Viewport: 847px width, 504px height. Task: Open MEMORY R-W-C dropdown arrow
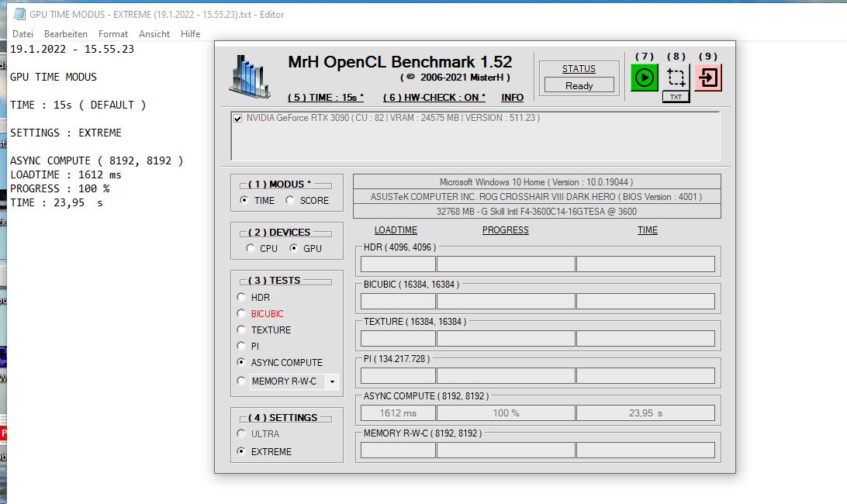[332, 381]
